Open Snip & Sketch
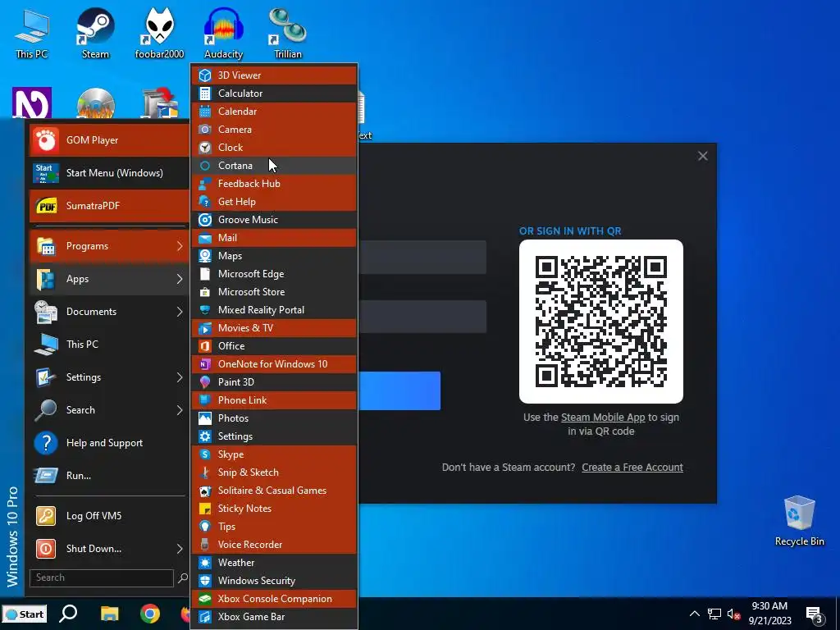The width and height of the screenshot is (840, 630). [x=274, y=472]
